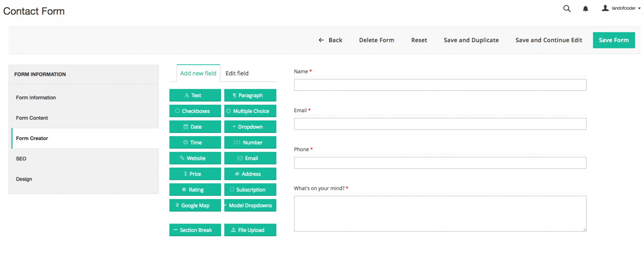Switch to the Edit field tab
Viewport: 644px width, 253px height.
pos(237,73)
